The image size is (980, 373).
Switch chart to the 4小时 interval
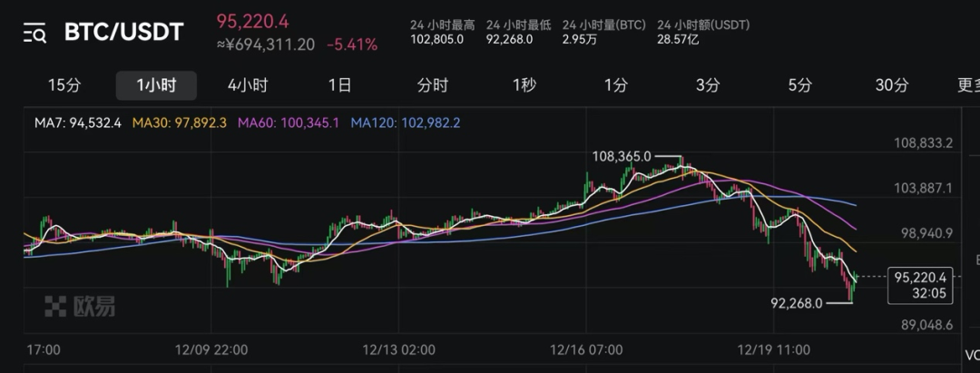[x=248, y=85]
